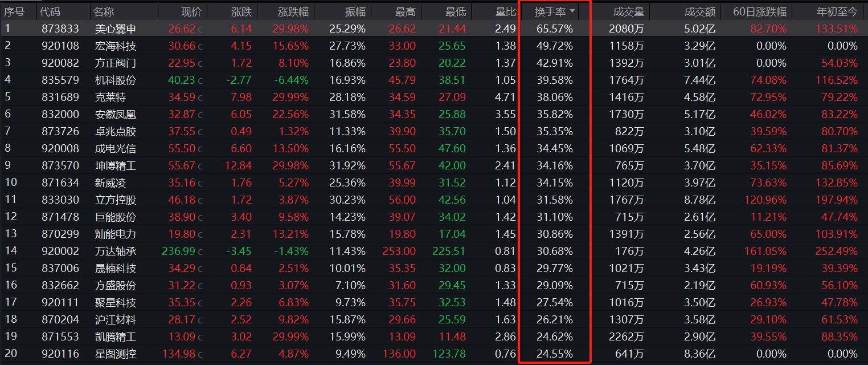Image resolution: width=868 pixels, height=365 pixels.
Task: Select the stock code 920108
Action: click(x=60, y=46)
